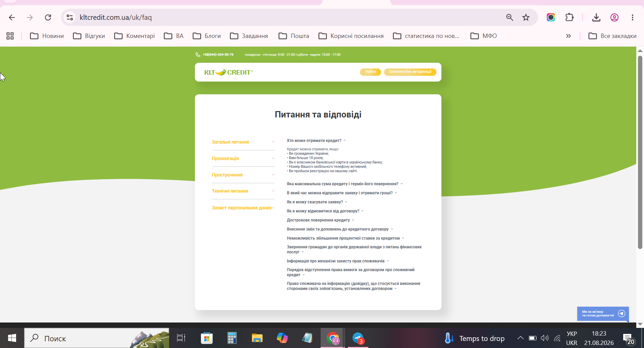Open the apps grid in bookmarks bar
The height and width of the screenshot is (348, 644).
coord(10,36)
